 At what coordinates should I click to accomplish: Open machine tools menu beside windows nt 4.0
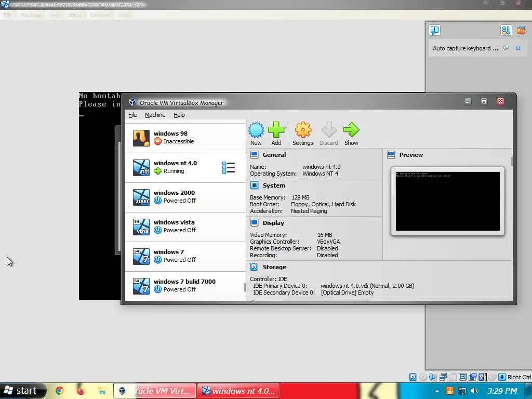(229, 168)
